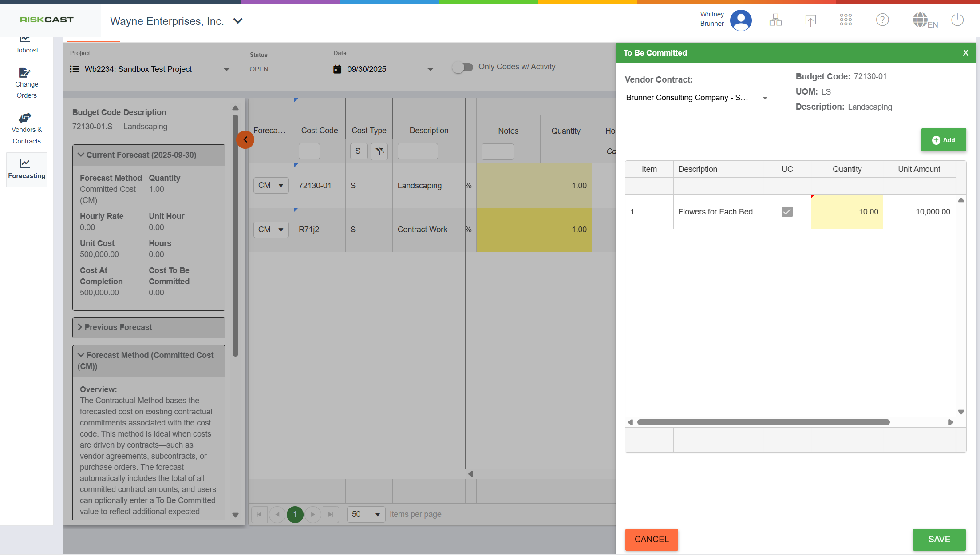This screenshot has height=556, width=980.
Task: Collapse side panel with orange arrow
Action: pyautogui.click(x=245, y=139)
